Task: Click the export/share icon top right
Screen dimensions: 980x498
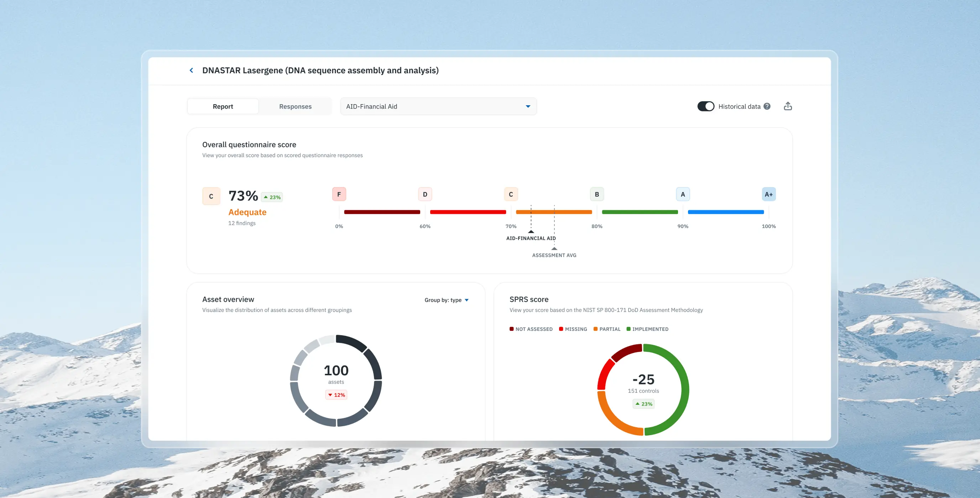Action: [788, 106]
